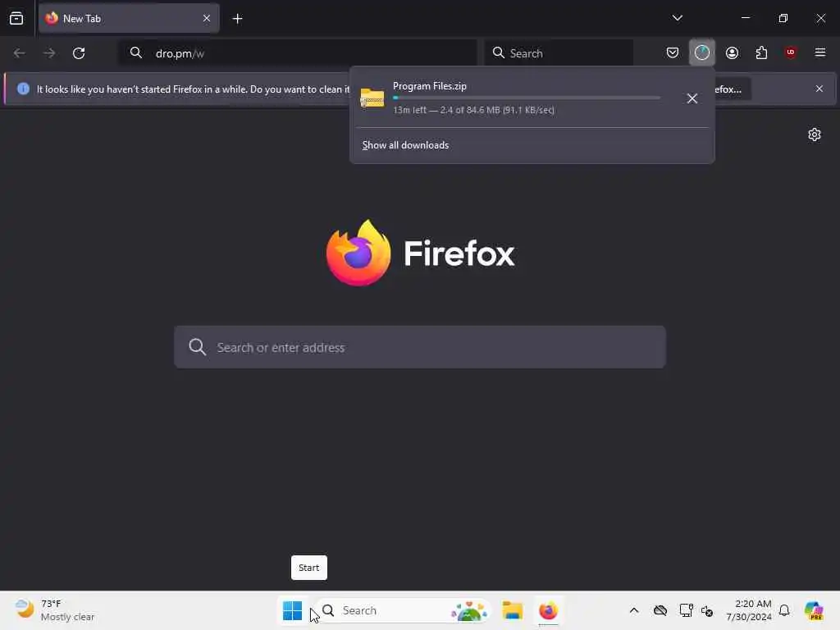Open File Explorer from the taskbar
Screen dimensions: 840x630
coord(512,610)
